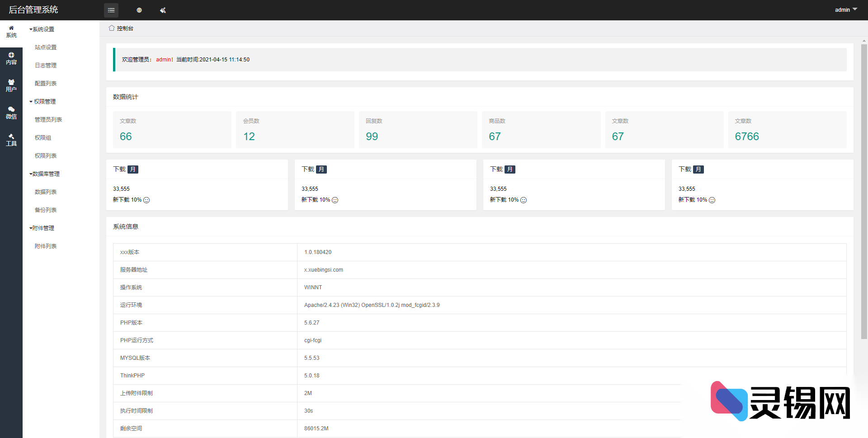Open the 站点设置 menu entry
The height and width of the screenshot is (438, 868).
(x=45, y=47)
